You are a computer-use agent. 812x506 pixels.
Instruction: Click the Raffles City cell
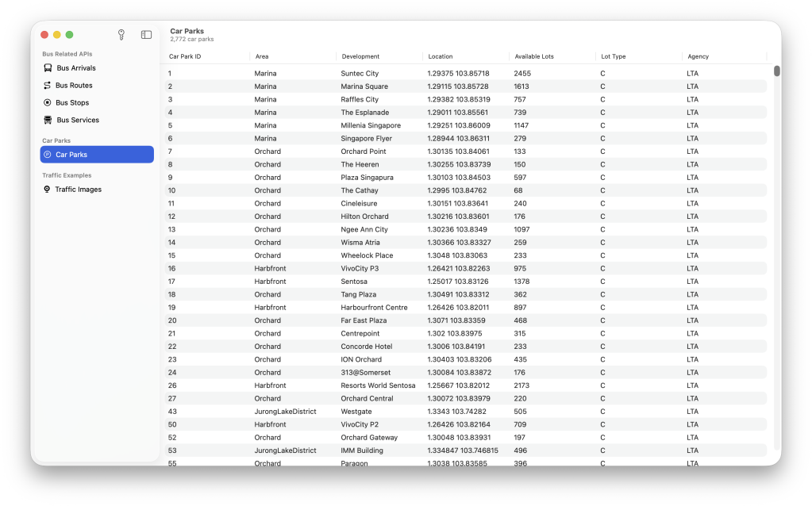tap(360, 99)
